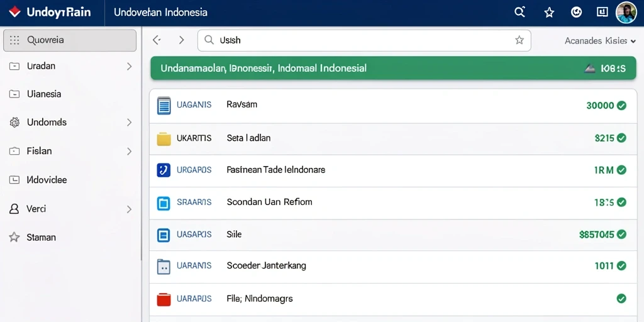Expand the Verci chevron
Image resolution: width=644 pixels, height=322 pixels.
(129, 209)
